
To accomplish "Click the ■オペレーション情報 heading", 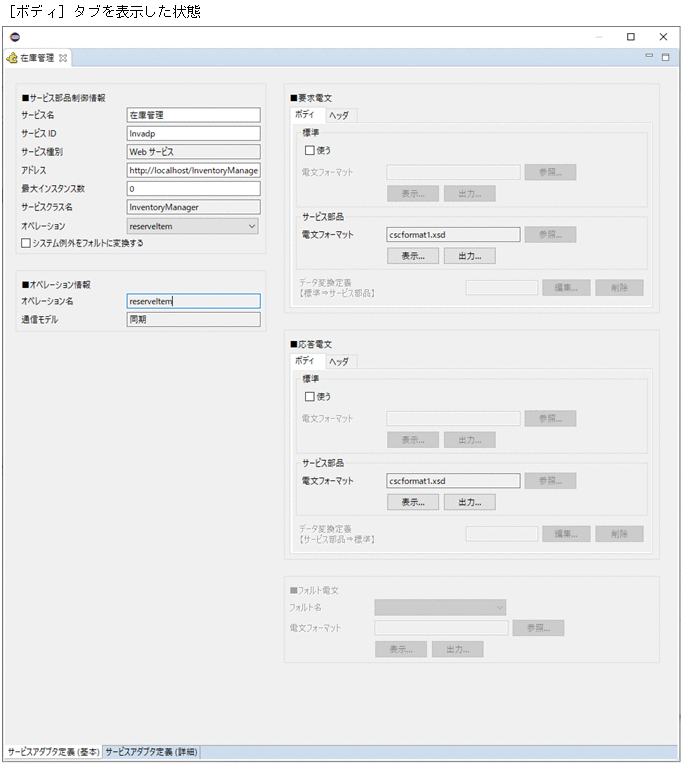I will [x=56, y=285].
